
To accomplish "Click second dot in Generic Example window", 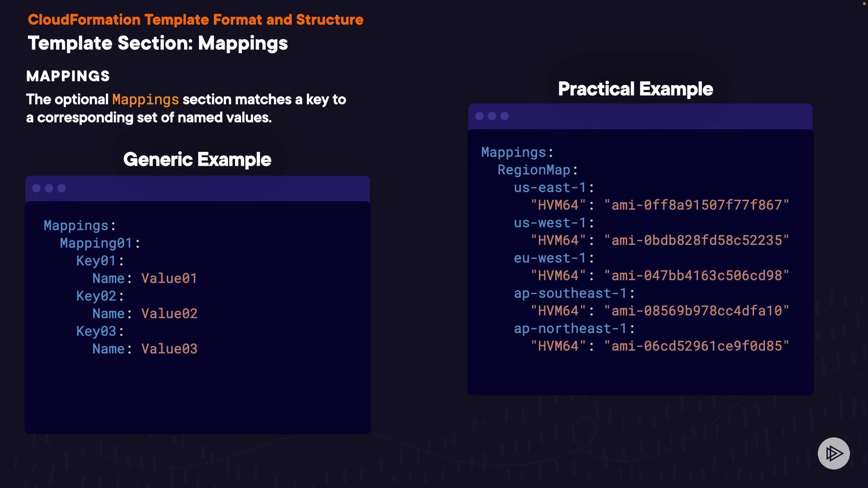I will pos(49,188).
